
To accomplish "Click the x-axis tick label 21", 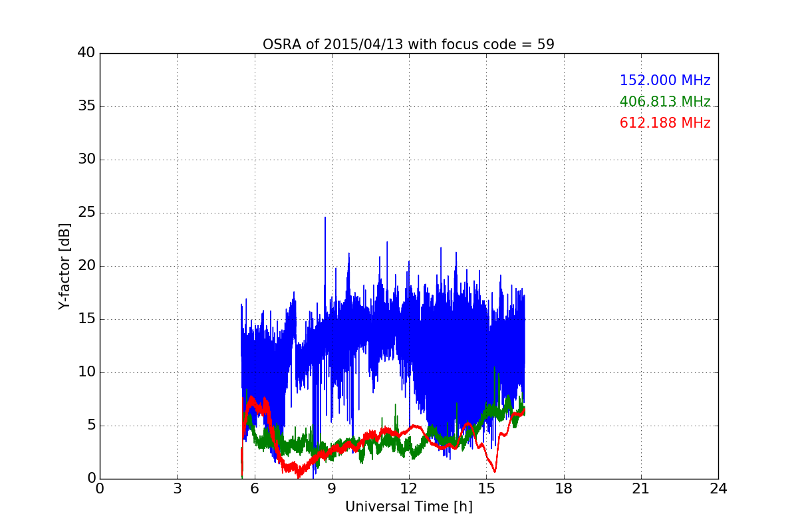I will (641, 488).
